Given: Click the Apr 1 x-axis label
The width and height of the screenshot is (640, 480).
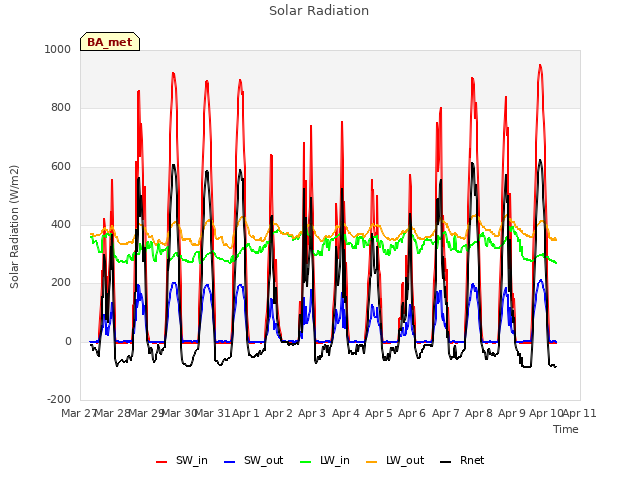Looking at the screenshot, I should (246, 413).
